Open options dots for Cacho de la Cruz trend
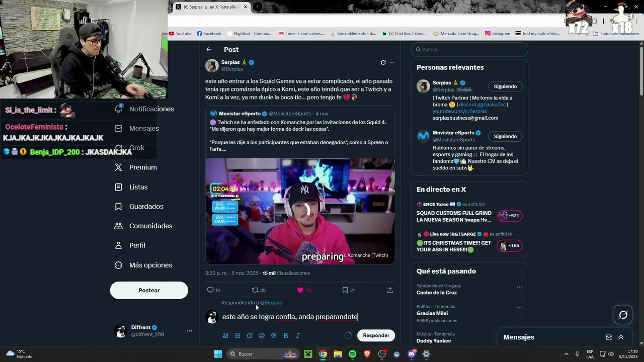This screenshot has width=644, height=362. coord(519,287)
